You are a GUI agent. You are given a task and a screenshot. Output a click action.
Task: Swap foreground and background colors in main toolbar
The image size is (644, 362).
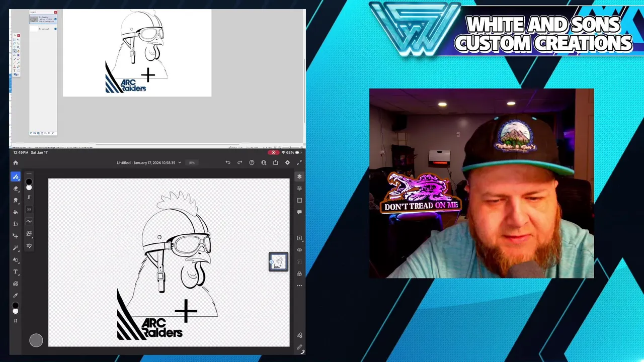[16, 320]
